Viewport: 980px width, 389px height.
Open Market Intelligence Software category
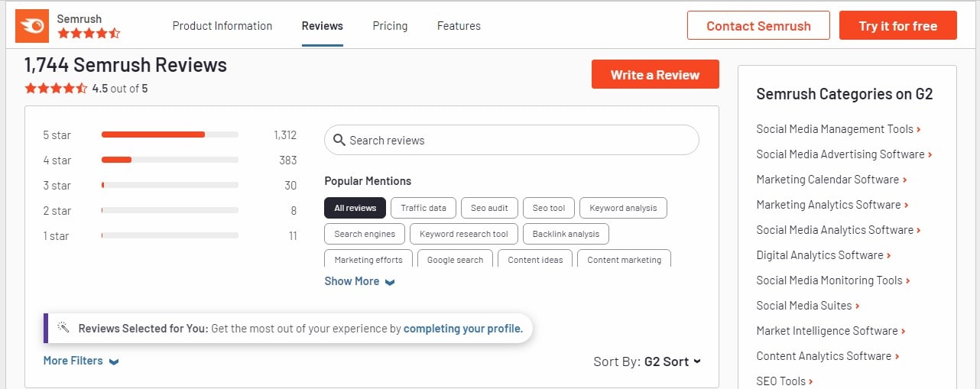[x=830, y=331]
